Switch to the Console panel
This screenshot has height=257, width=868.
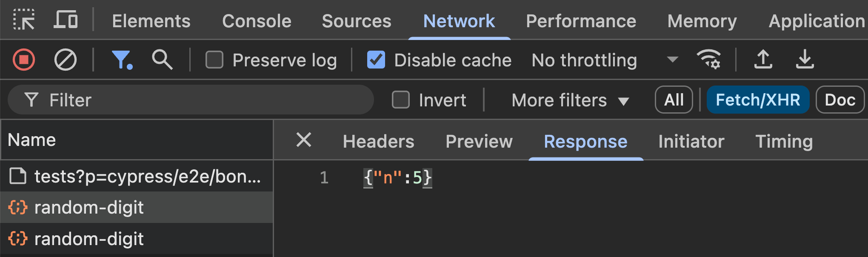pos(256,20)
